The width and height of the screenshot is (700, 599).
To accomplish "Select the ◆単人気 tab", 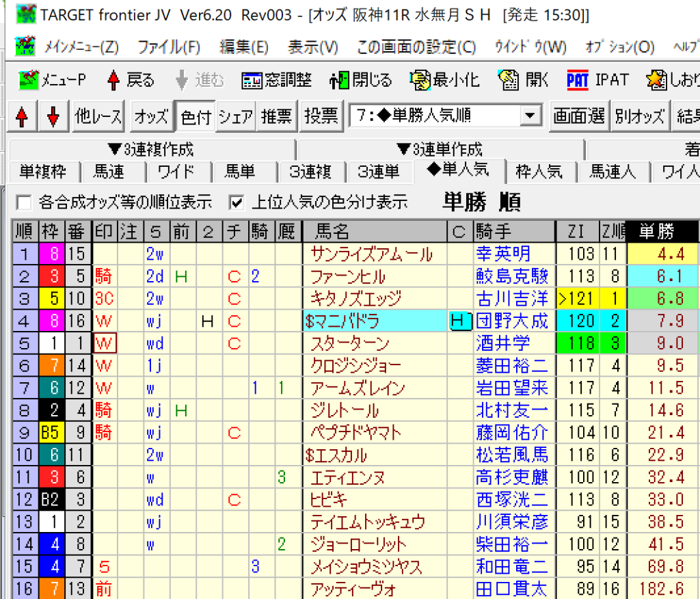I will (458, 170).
